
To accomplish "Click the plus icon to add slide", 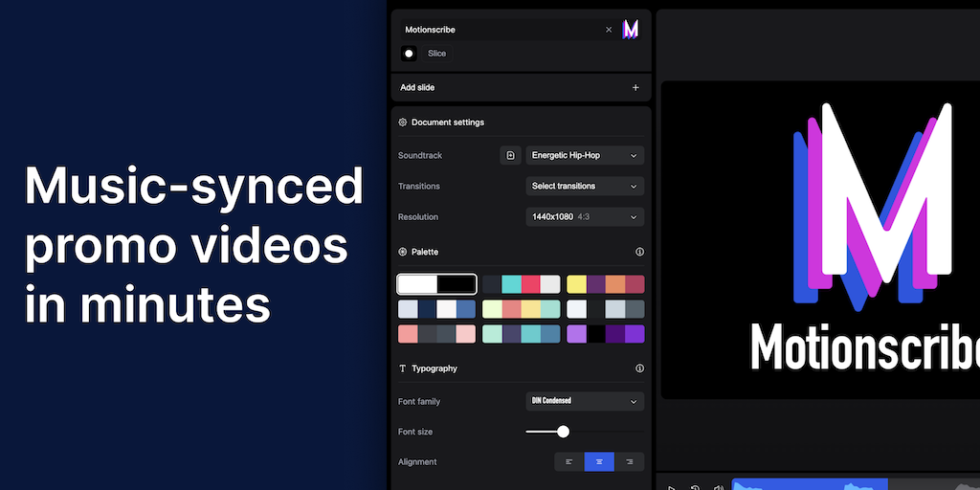I will click(635, 87).
